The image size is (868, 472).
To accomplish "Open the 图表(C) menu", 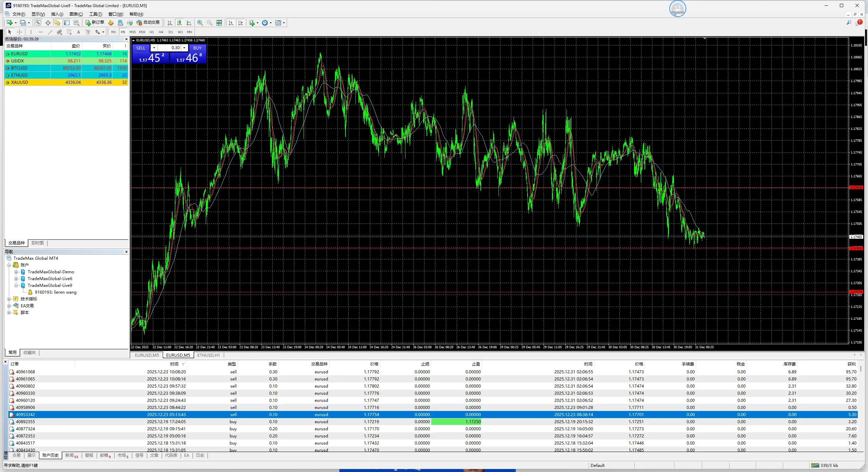I will (x=76, y=14).
